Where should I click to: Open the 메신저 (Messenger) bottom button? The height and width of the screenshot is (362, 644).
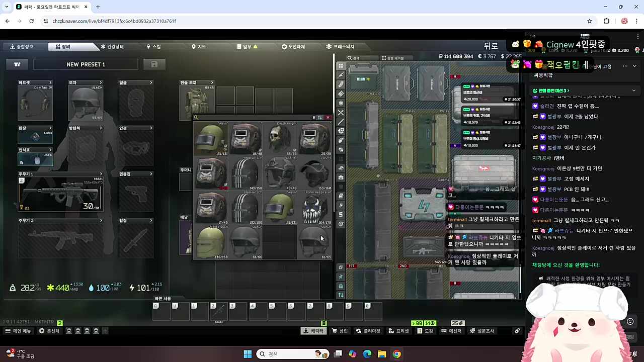pyautogui.click(x=451, y=331)
